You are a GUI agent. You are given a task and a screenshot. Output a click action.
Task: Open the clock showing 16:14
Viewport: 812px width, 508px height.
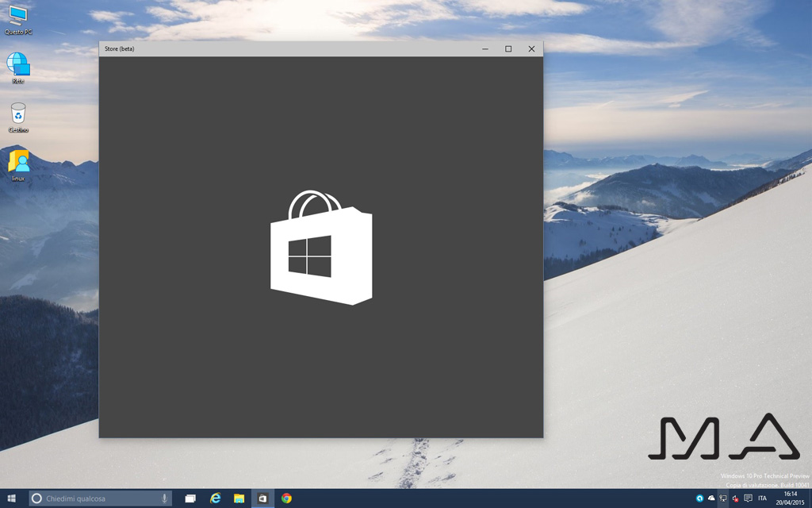coord(791,498)
